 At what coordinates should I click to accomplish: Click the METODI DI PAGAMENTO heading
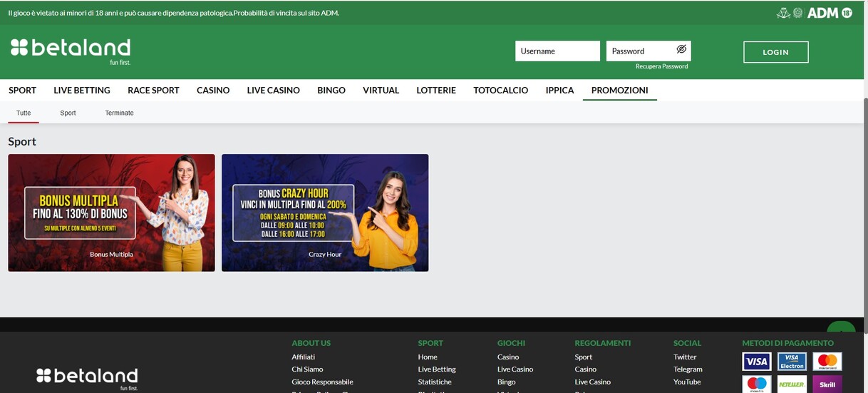pos(787,343)
